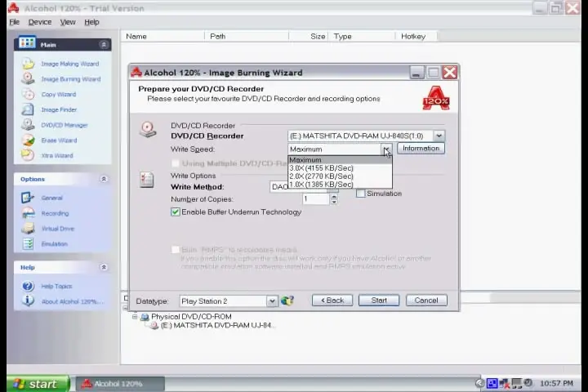
Task: Collapse the Options sidebar panel
Action: 104,179
